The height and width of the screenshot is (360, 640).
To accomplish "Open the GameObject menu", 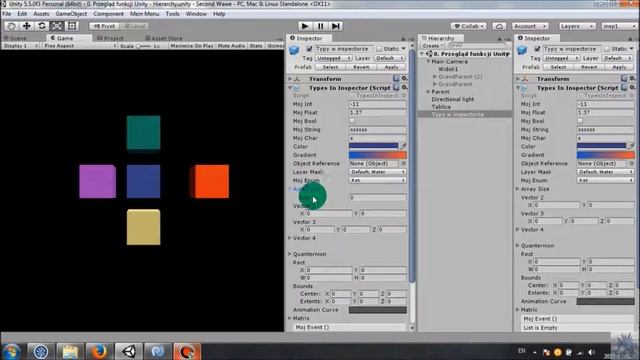I will [71, 14].
